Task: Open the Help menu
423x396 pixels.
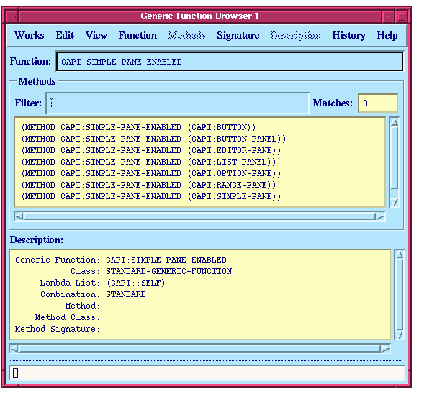Action: (x=387, y=35)
